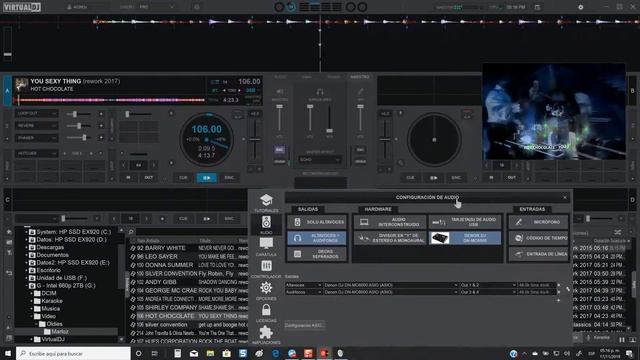The width and height of the screenshot is (640, 360).
Task: Click the Windows notification center icon
Action: click(629, 353)
